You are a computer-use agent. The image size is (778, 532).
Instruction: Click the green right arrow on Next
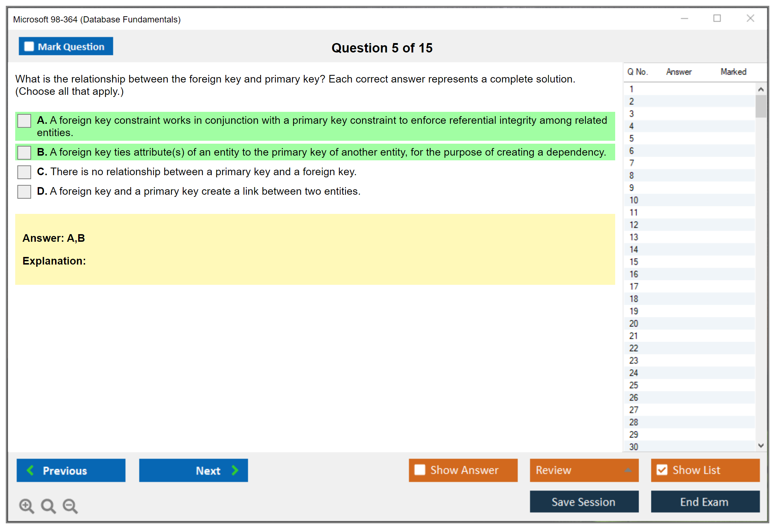click(x=235, y=470)
